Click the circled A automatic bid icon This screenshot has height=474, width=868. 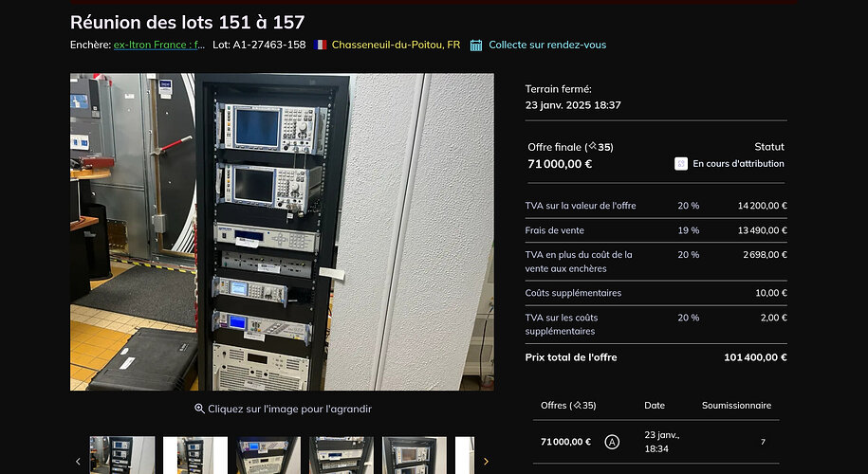pyautogui.click(x=612, y=442)
